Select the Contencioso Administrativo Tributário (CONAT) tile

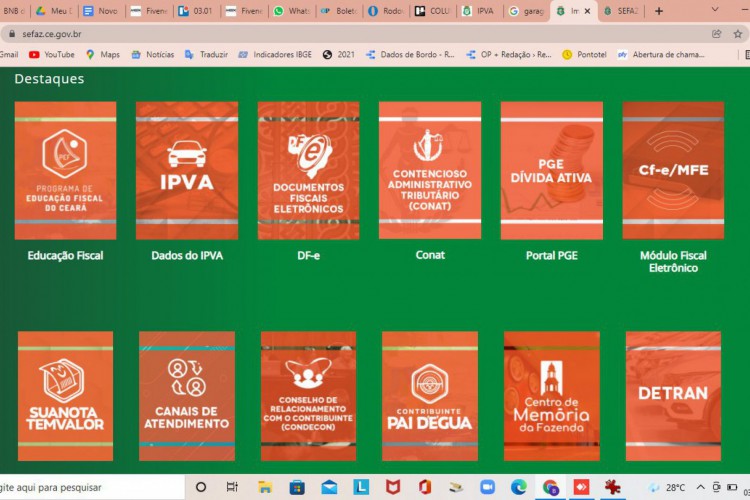(x=429, y=170)
